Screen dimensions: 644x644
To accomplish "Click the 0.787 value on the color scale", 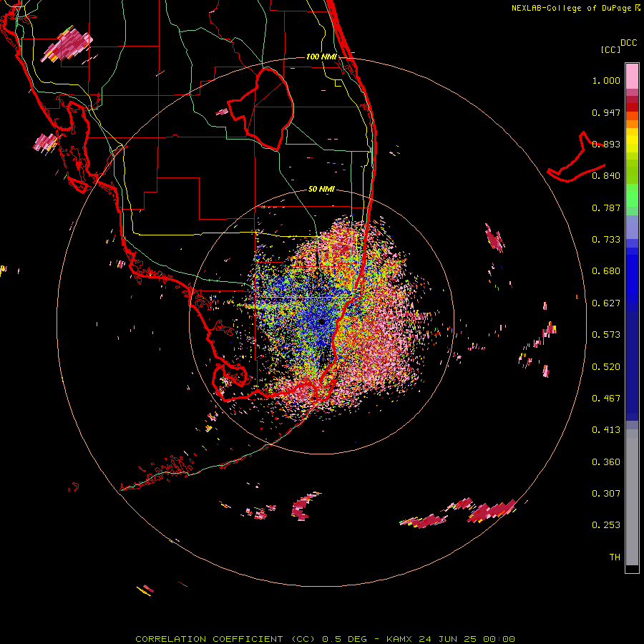I will [606, 208].
